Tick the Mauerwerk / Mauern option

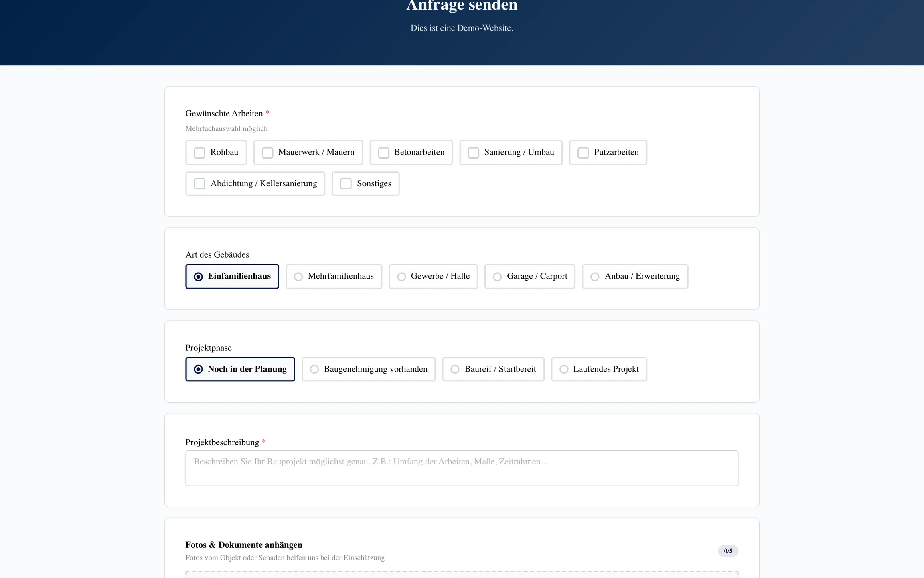267,153
